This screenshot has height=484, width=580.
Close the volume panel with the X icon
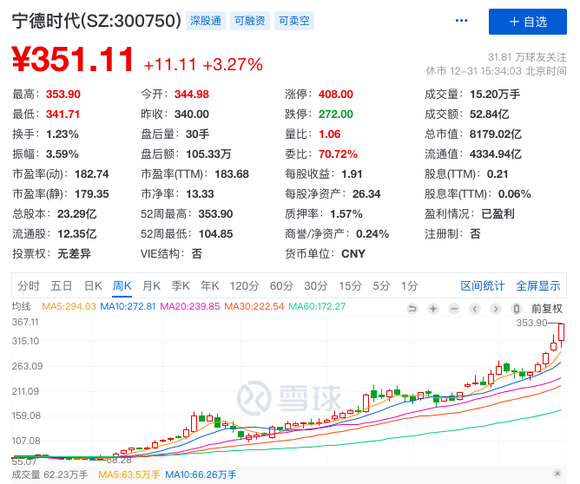[x=557, y=473]
